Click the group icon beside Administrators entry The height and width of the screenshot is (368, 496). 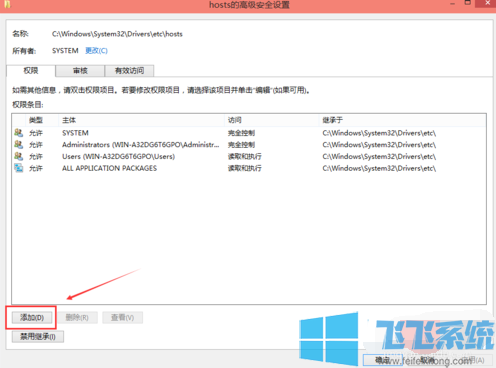pos(19,144)
